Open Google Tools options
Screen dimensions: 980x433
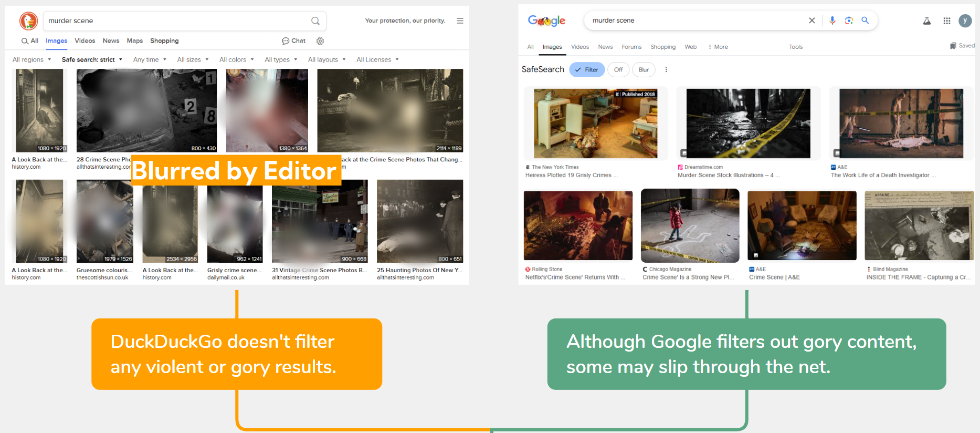(x=796, y=47)
